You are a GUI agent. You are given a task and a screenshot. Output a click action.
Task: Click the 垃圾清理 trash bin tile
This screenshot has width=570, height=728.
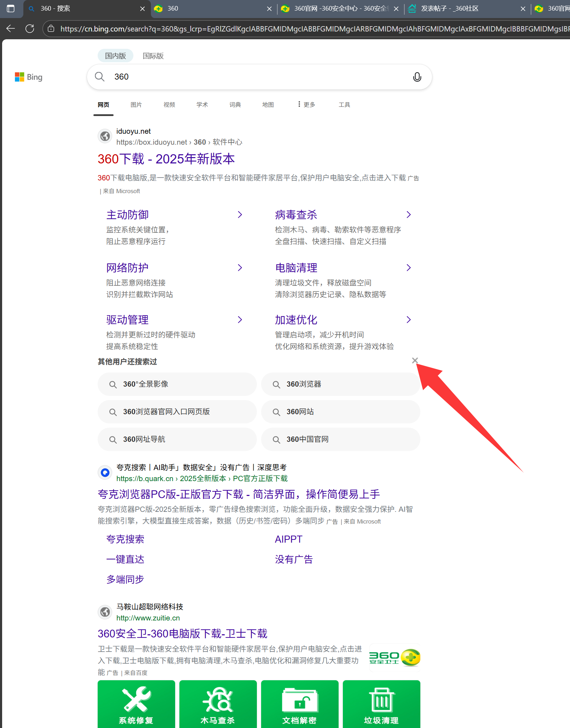[381, 704]
